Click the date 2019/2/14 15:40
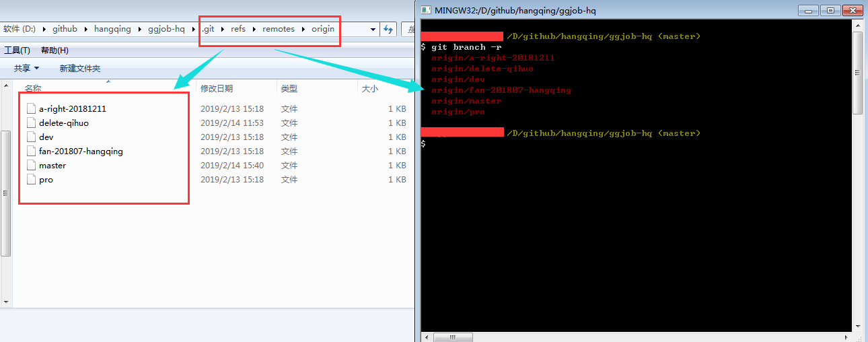868x342 pixels. 232,165
